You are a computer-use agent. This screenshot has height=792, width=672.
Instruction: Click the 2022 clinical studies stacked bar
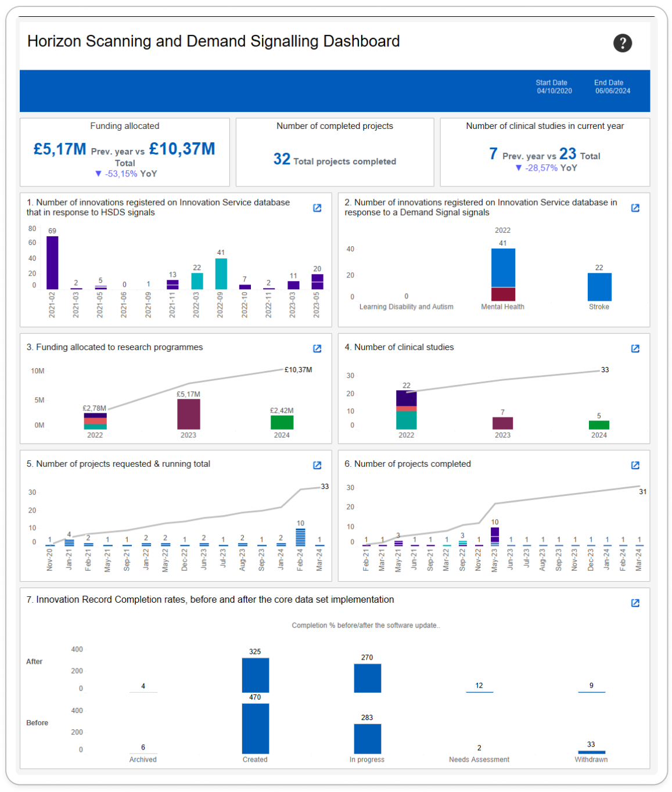pyautogui.click(x=406, y=410)
